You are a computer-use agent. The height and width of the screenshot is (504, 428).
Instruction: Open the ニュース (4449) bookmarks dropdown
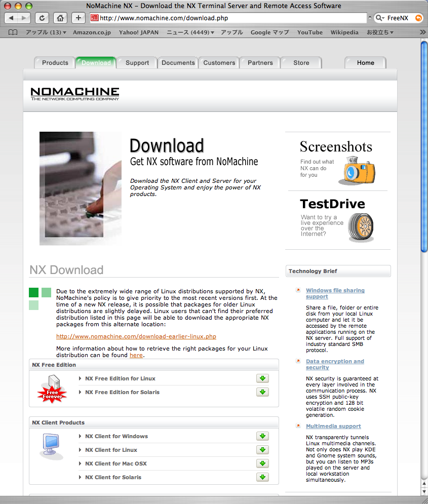[190, 32]
